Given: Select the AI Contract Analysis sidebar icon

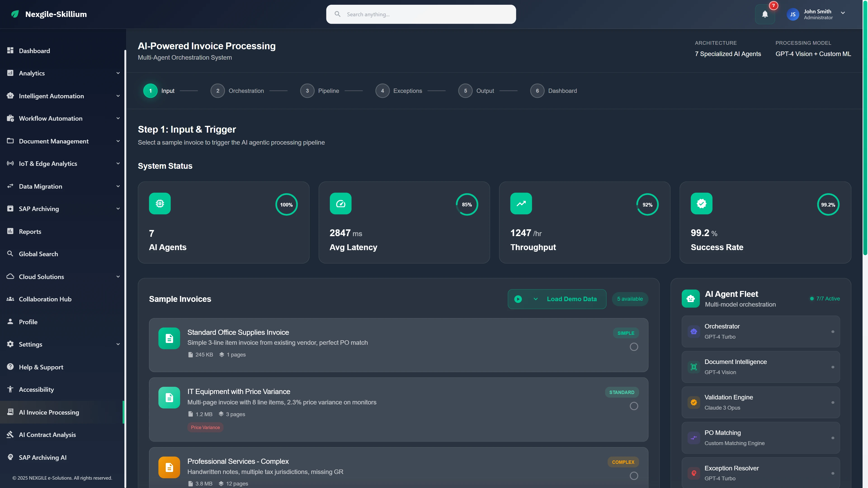Looking at the screenshot, I should [10, 434].
